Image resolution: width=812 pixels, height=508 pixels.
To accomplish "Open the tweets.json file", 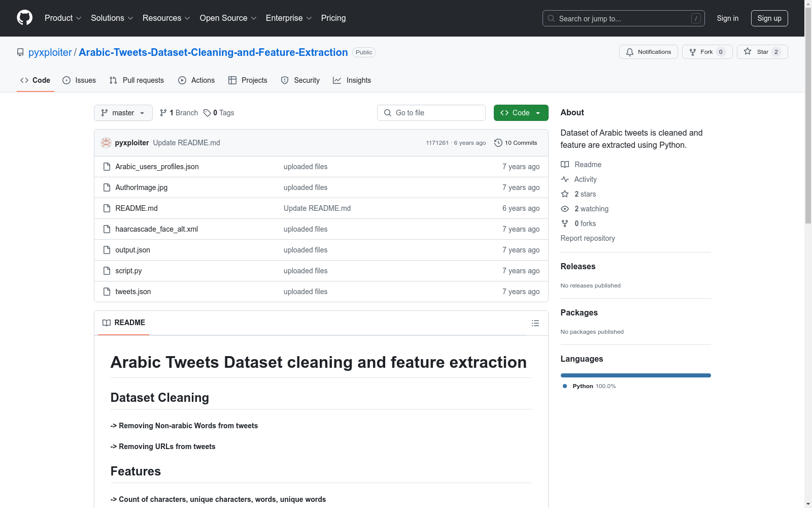I will pyautogui.click(x=133, y=292).
